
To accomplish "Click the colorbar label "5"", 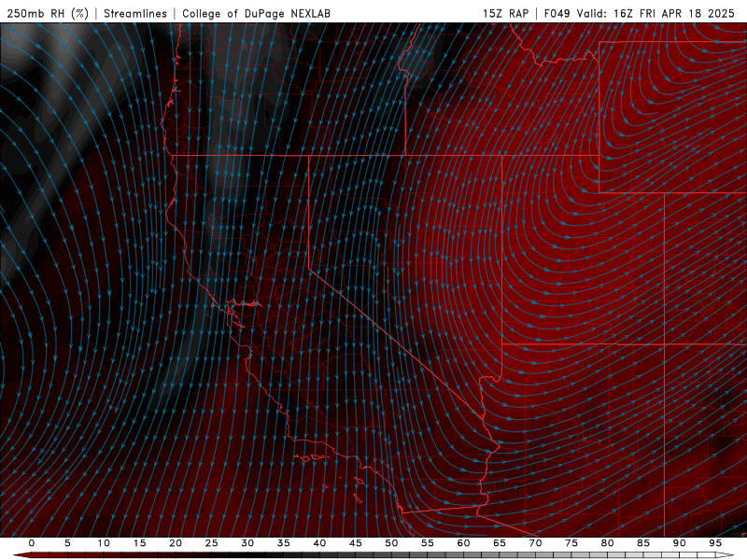I will pos(67,543).
